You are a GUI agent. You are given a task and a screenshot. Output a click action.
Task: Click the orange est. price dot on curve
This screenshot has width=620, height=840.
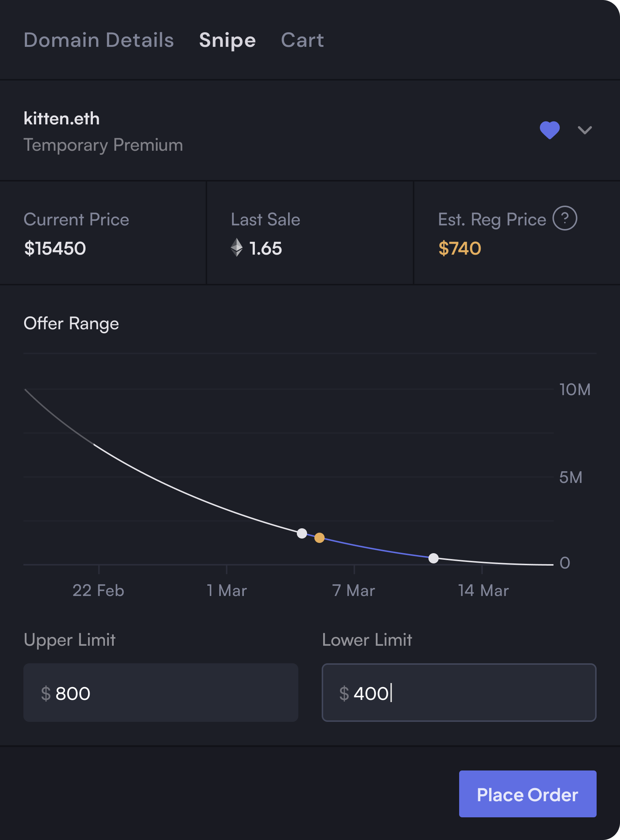point(320,538)
